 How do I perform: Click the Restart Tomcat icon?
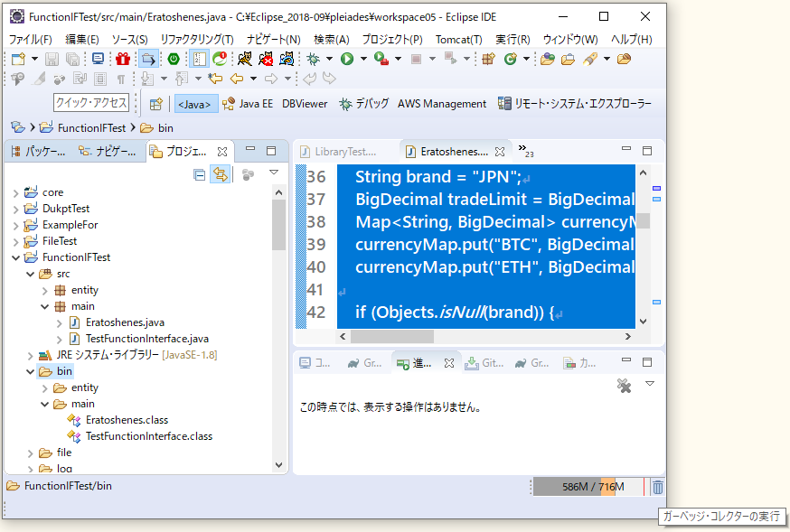287,60
